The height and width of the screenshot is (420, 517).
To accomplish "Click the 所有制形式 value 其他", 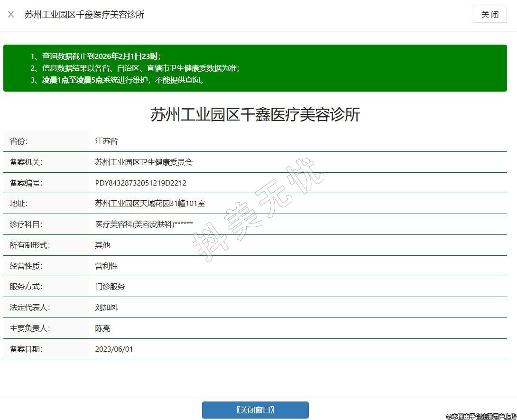I will pos(102,245).
